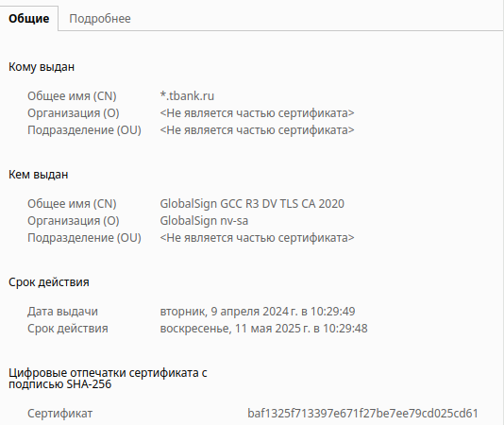Click the Кем выдан section heading
Screen dimensions: 504x425
[x=39, y=175]
